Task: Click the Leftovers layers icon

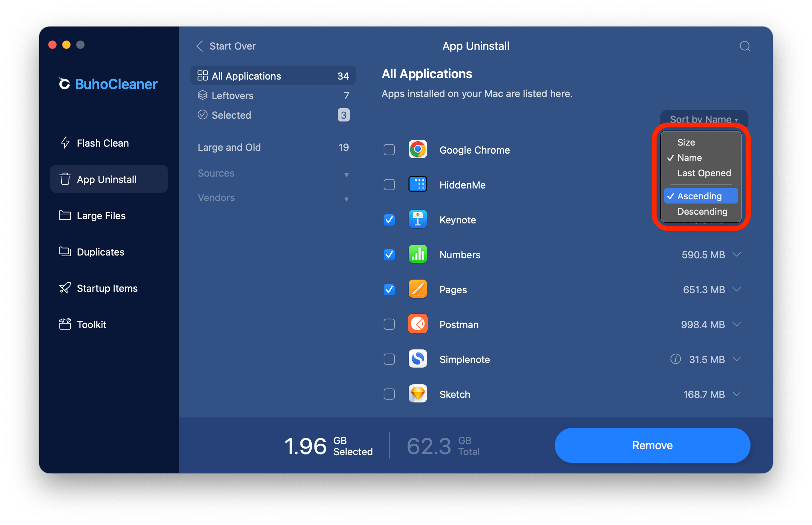Action: pos(203,95)
